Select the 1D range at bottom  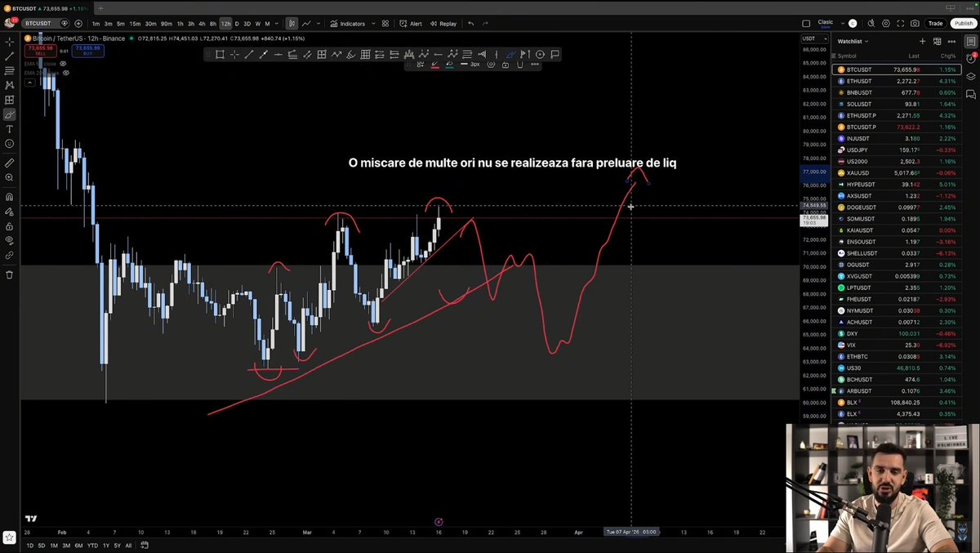[x=30, y=546]
